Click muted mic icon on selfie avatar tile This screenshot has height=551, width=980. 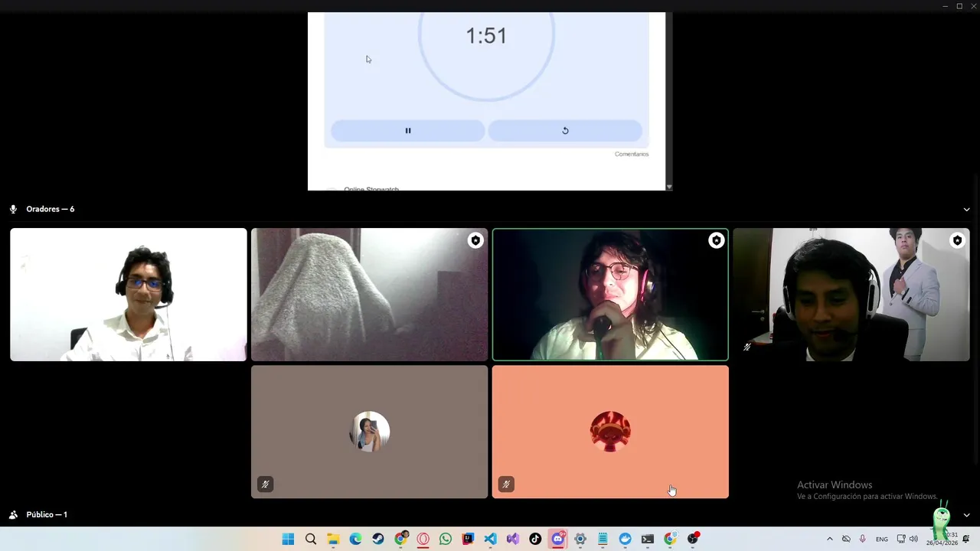pyautogui.click(x=265, y=484)
